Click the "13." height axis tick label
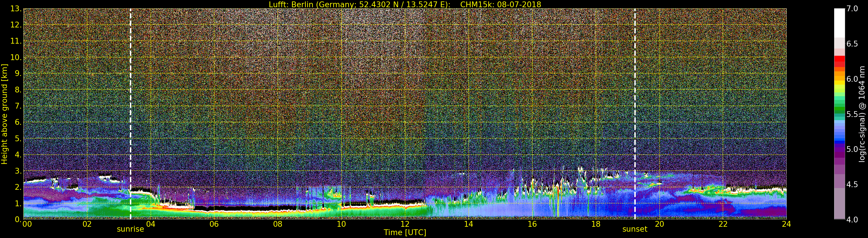The image size is (868, 238). [x=16, y=9]
